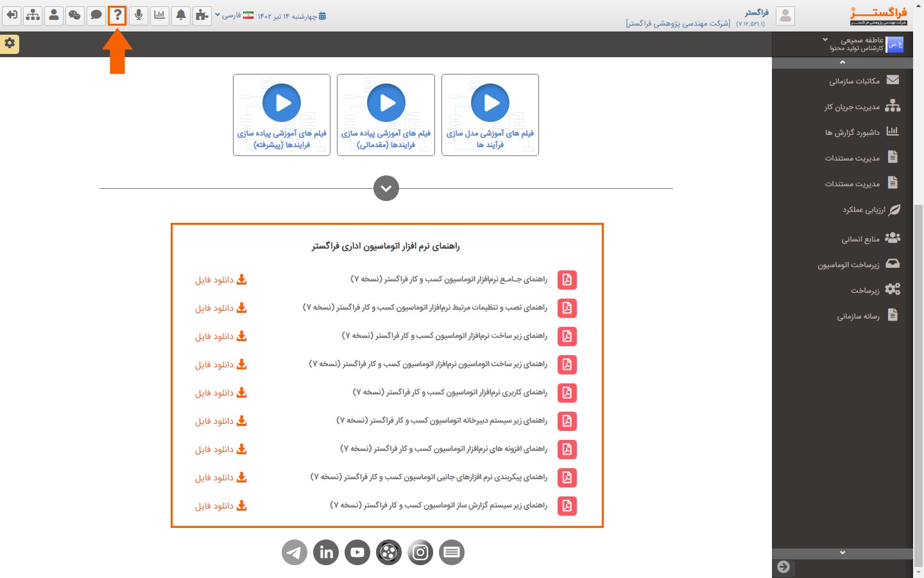Open the organizational chart icon
924x578 pixels.
tap(33, 15)
